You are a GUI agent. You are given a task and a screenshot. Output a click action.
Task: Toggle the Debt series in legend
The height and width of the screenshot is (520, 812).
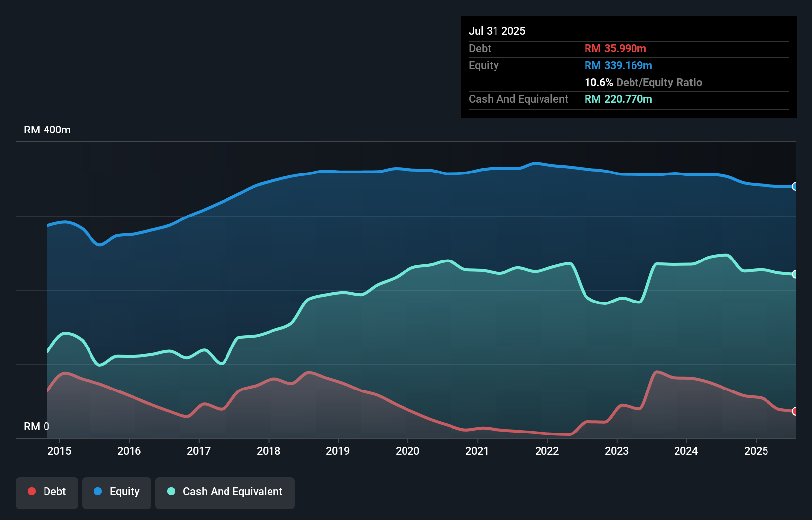pyautogui.click(x=47, y=492)
